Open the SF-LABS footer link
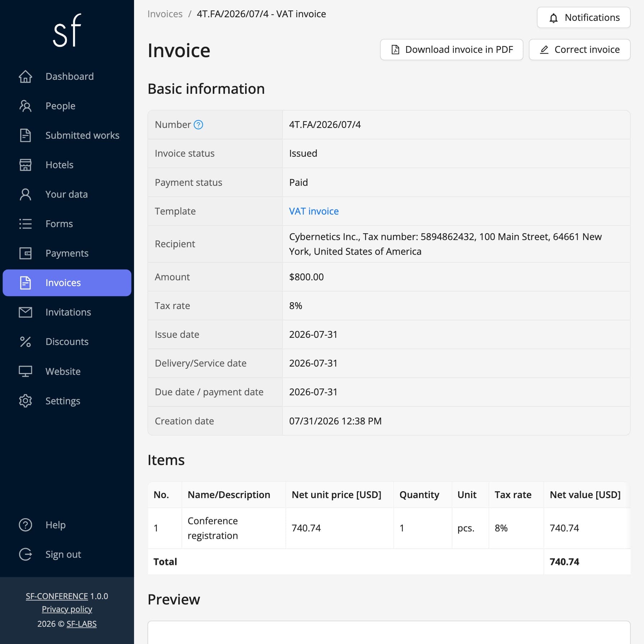The image size is (644, 644). [82, 624]
